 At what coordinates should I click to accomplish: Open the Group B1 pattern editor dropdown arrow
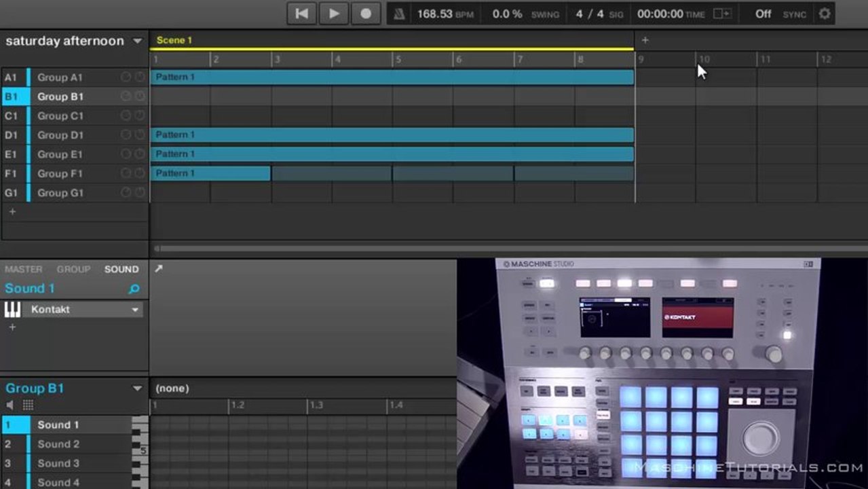pos(137,388)
